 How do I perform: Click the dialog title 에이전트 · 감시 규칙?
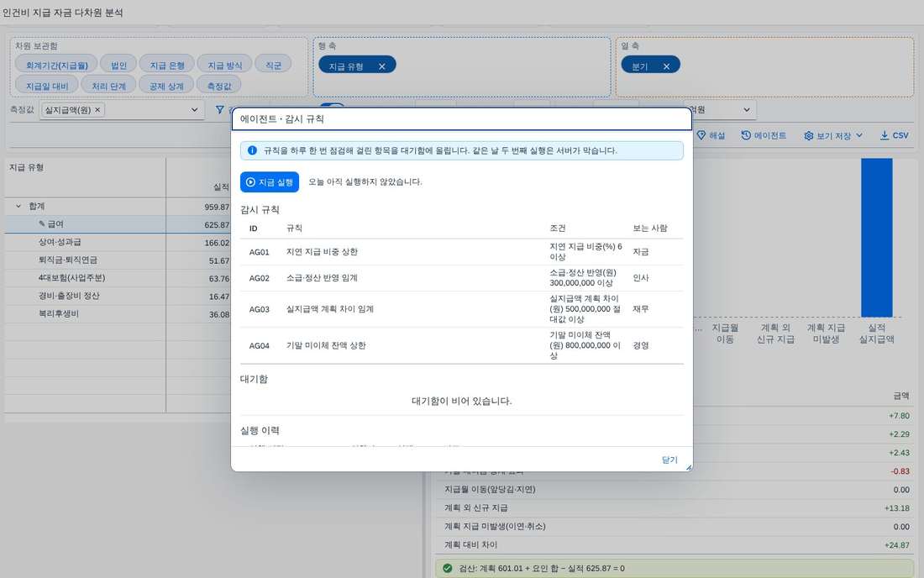pyautogui.click(x=281, y=119)
